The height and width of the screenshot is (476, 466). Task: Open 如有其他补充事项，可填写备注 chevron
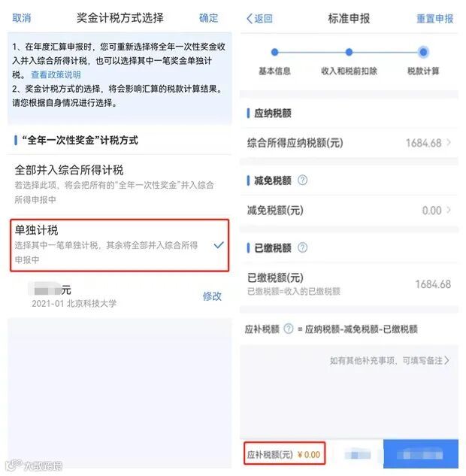point(446,360)
